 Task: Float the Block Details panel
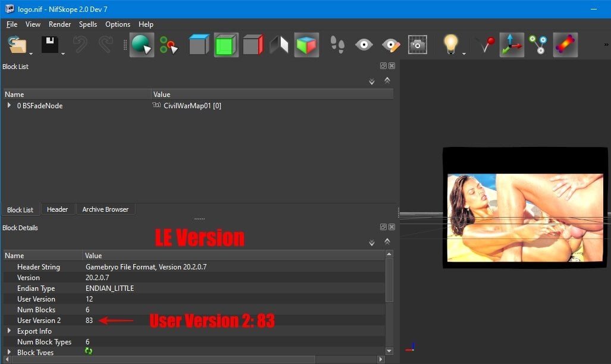coord(383,227)
